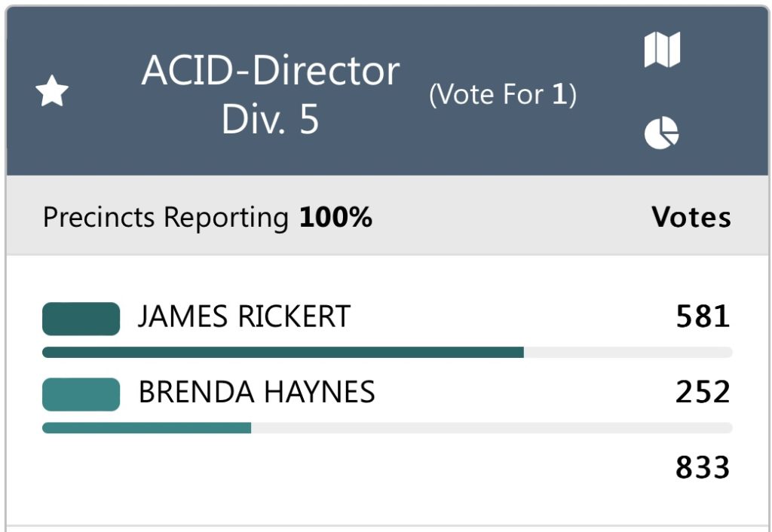The width and height of the screenshot is (772, 532).
Task: Click the candidate name James Rickert
Action: pos(244,317)
